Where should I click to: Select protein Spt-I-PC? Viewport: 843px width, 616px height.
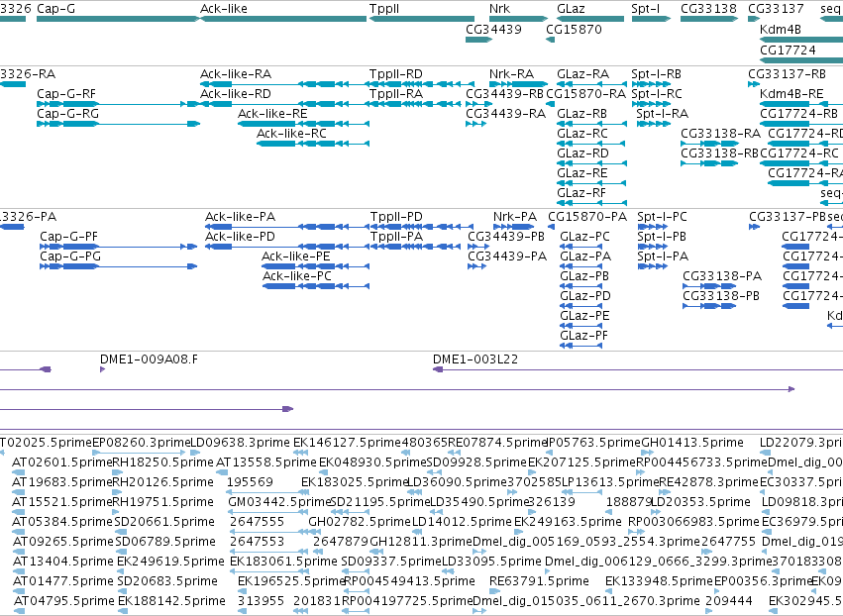(662, 217)
